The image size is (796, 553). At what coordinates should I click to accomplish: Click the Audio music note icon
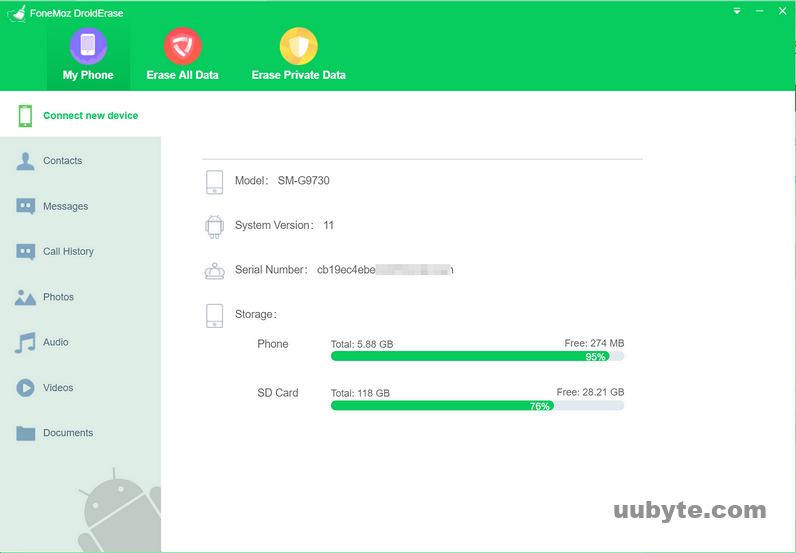25,343
